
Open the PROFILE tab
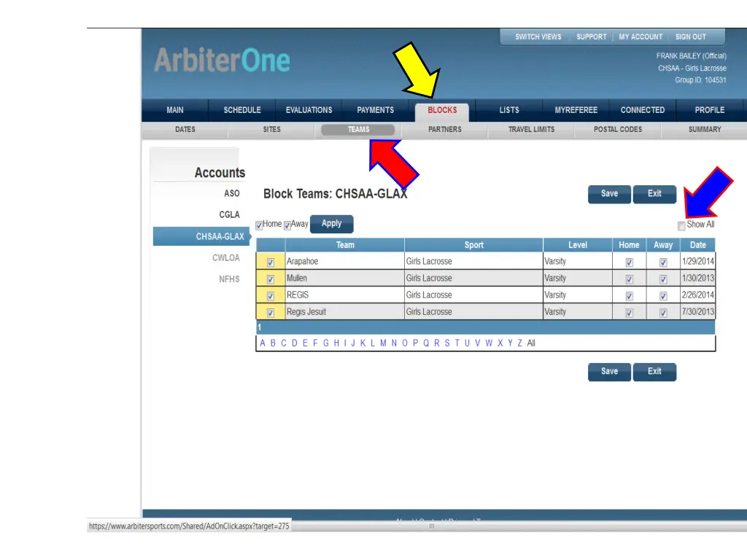(x=709, y=110)
